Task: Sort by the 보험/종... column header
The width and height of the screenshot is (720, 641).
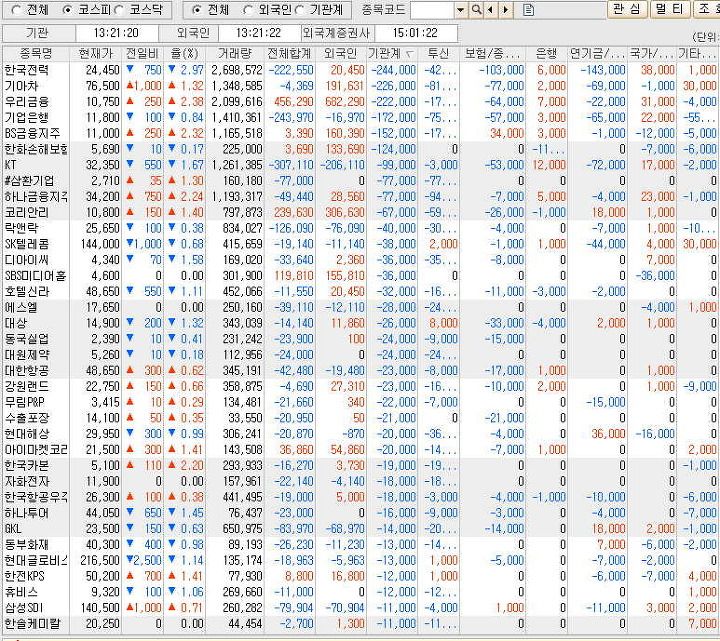Action: [492, 53]
